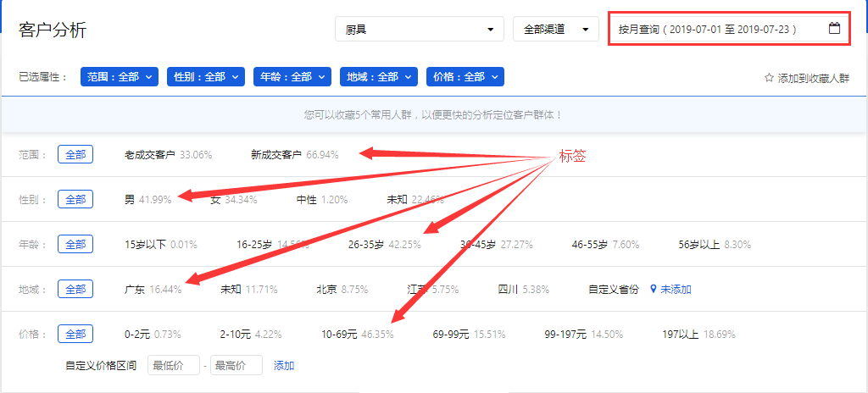Click the location pin icon beside 未添加
868x393 pixels.
coord(654,289)
